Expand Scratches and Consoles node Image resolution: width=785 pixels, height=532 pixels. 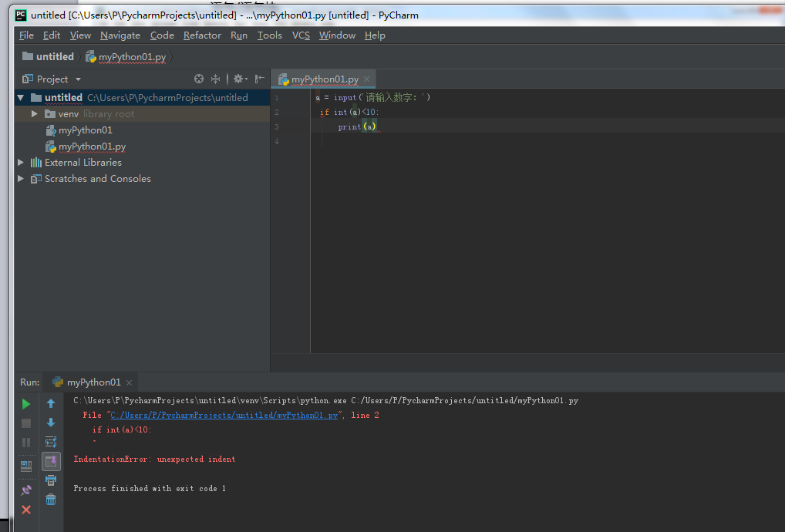pyautogui.click(x=21, y=179)
